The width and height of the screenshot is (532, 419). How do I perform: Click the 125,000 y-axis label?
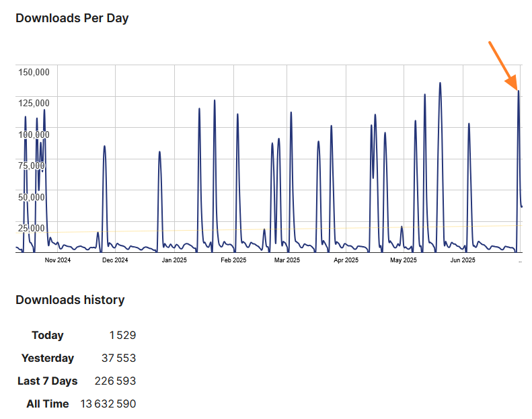coord(34,103)
